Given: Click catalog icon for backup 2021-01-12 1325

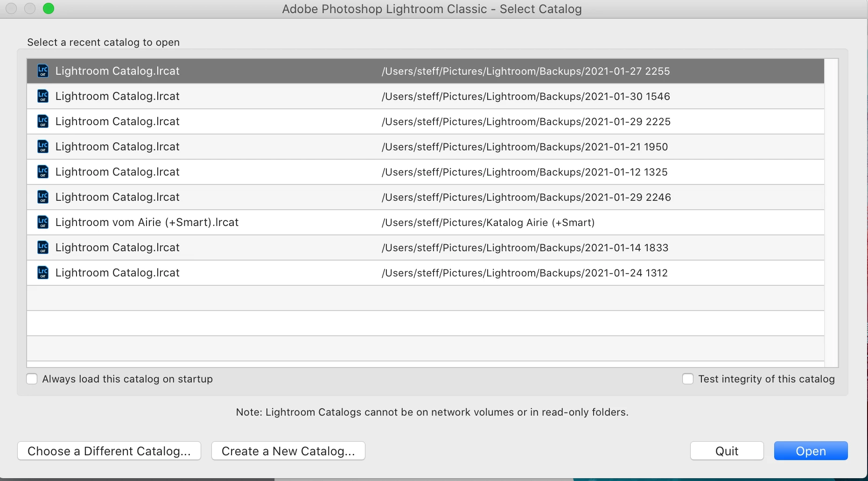Looking at the screenshot, I should click(x=43, y=172).
